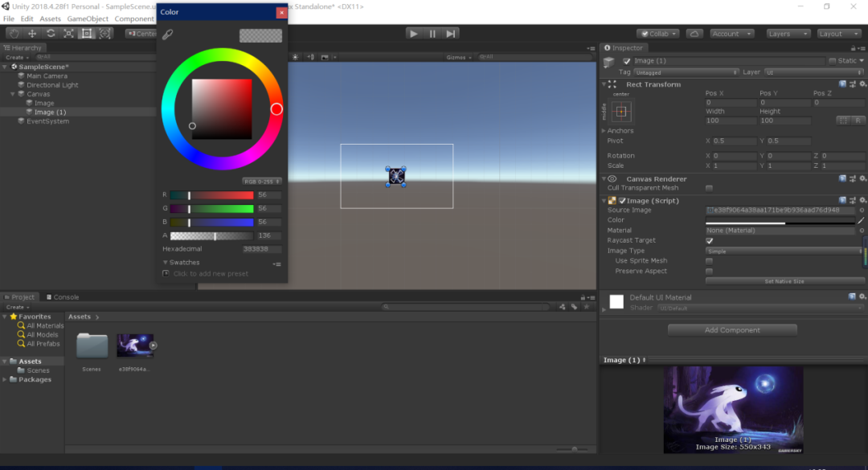This screenshot has width=868, height=470.
Task: Expand the Anchors section
Action: (x=604, y=131)
